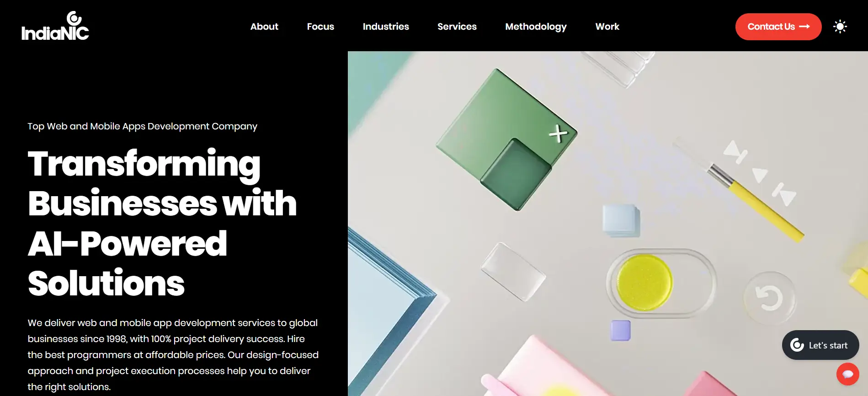Click the swirl icon in Let's start
The image size is (868, 396).
[x=797, y=345]
